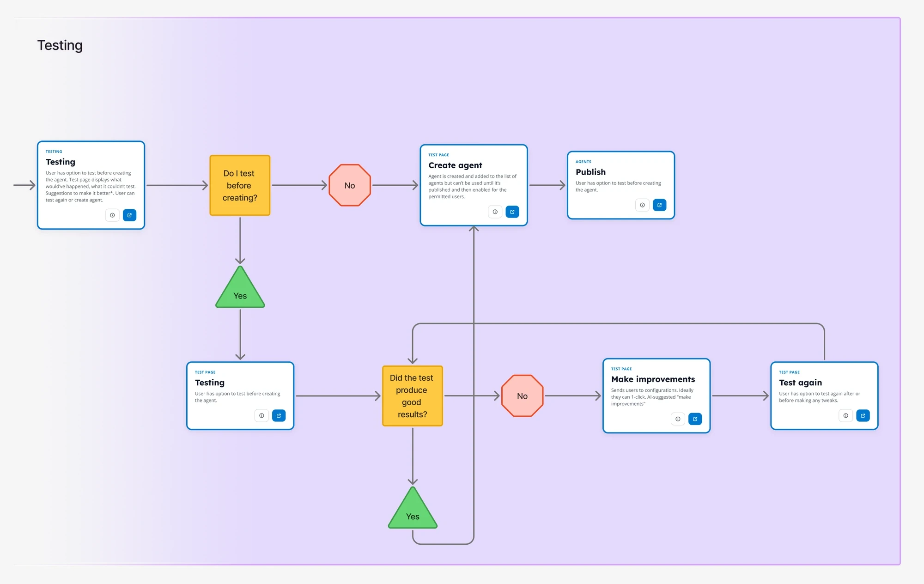This screenshot has width=924, height=584.
Task: Open external link on Make improvements card
Action: point(695,419)
